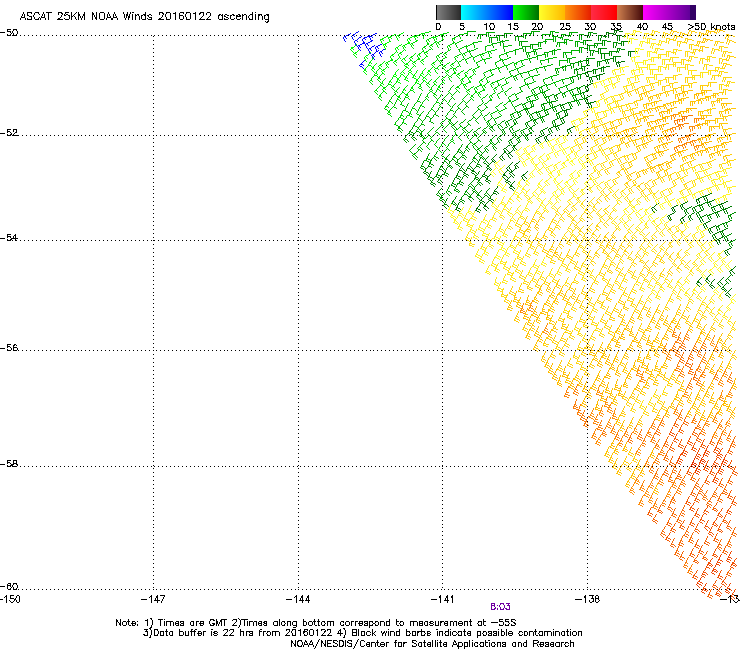Click the blue wind barbs cluster near the top

[363, 46]
